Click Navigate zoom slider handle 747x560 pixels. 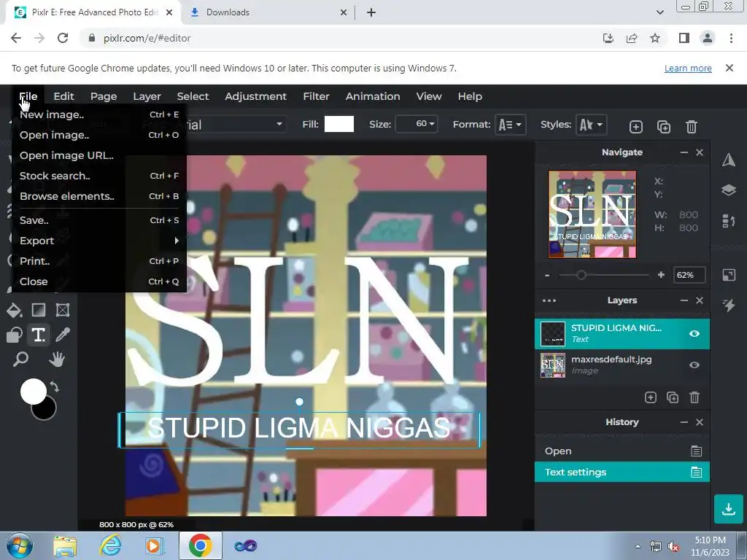tap(581, 275)
